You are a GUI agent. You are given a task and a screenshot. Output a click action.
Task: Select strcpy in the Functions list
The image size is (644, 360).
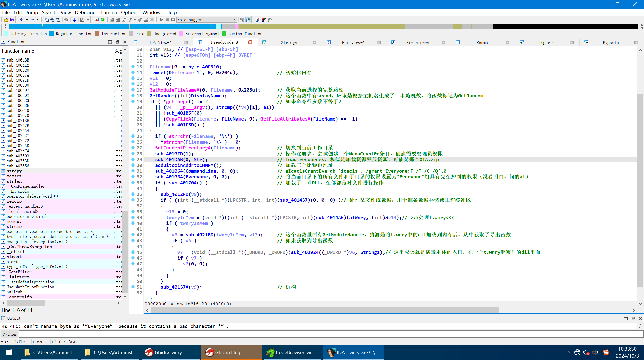pyautogui.click(x=14, y=171)
